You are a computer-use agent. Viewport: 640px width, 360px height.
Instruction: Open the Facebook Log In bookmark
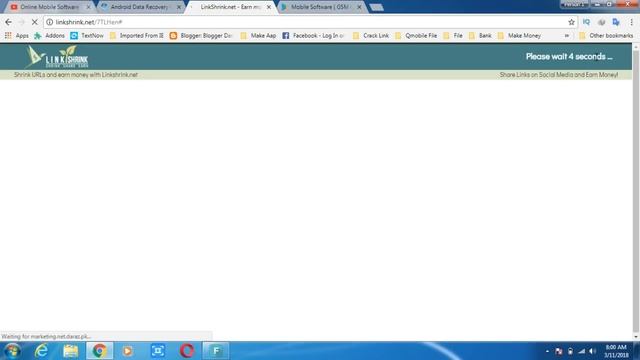pos(313,36)
